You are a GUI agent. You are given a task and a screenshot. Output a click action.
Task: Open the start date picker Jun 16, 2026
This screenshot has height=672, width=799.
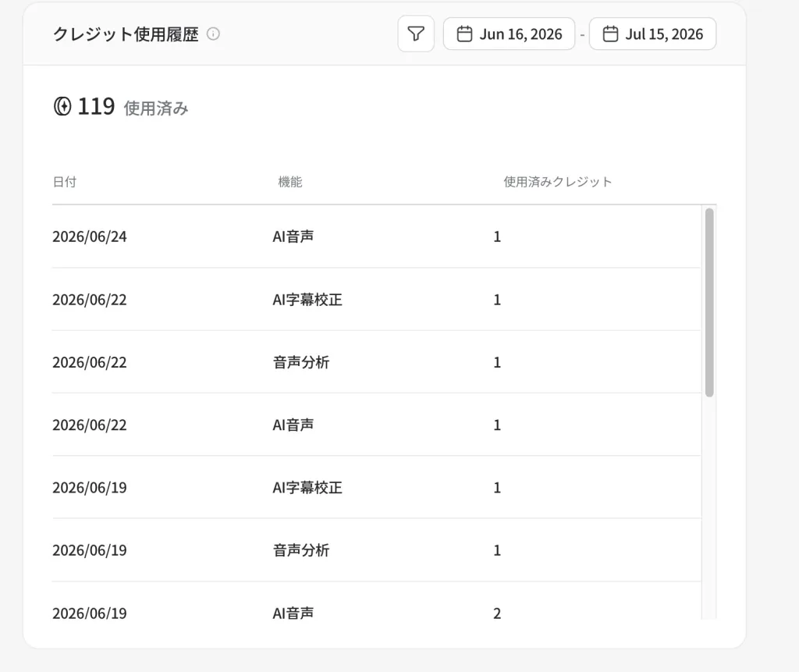point(509,34)
